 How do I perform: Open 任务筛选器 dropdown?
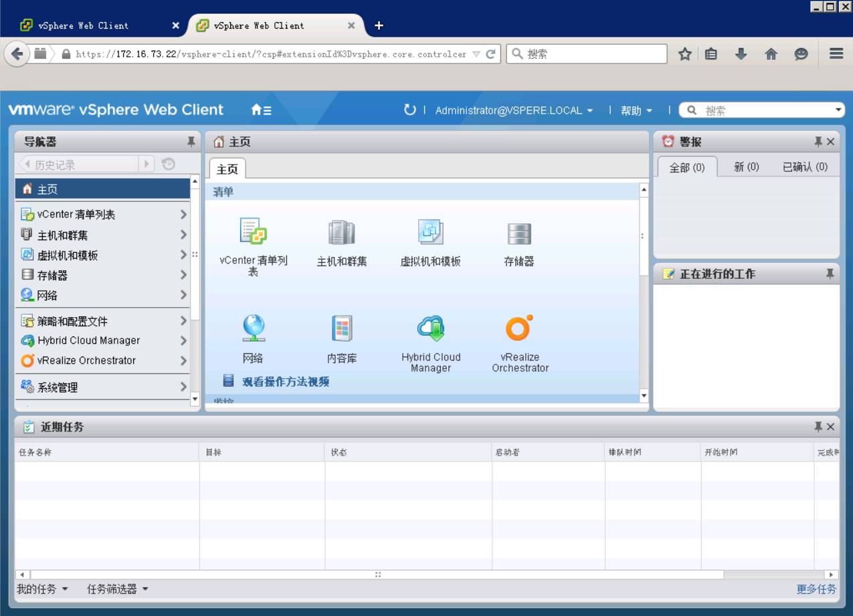(118, 589)
